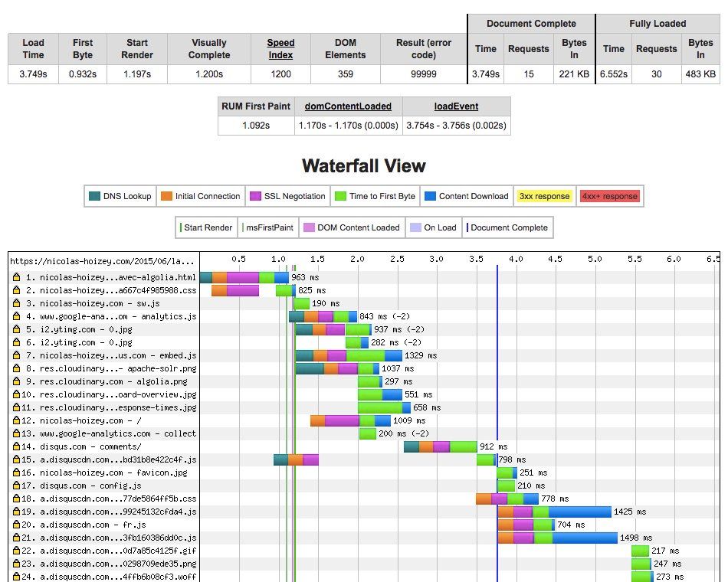Click the lock icon for request 12
Viewport: 728px width, 582px height.
16,420
